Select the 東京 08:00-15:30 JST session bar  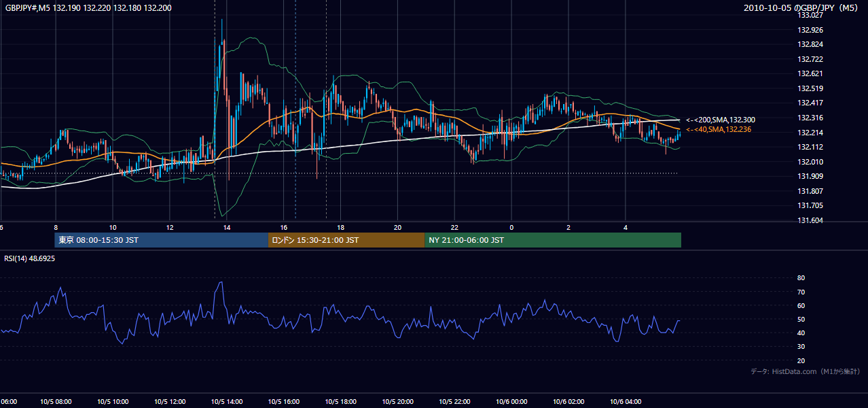pos(162,240)
